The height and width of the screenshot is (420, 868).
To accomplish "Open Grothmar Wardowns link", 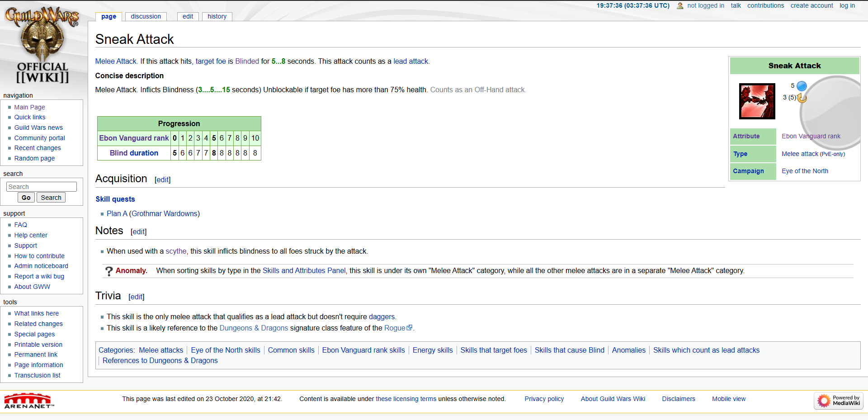I will (x=165, y=213).
